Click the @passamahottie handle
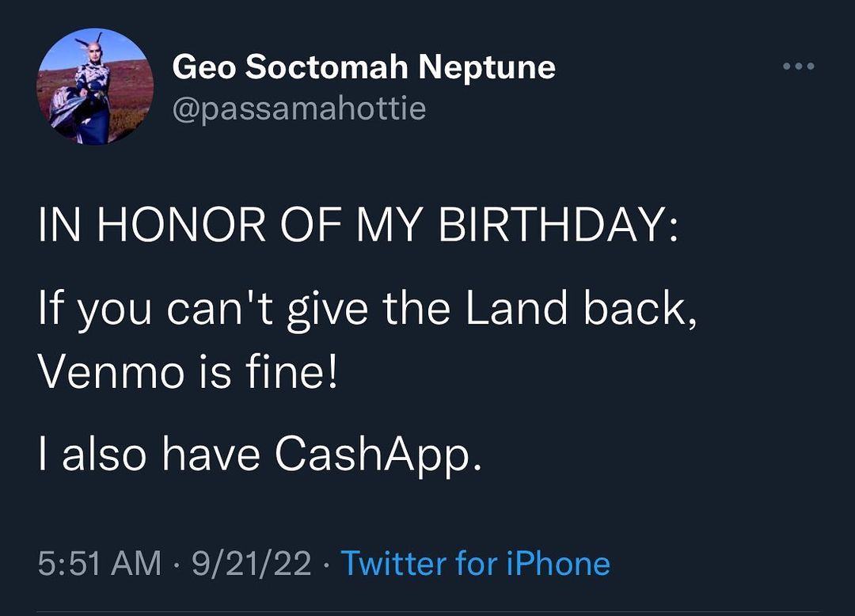This screenshot has height=616, width=855. pos(299,108)
